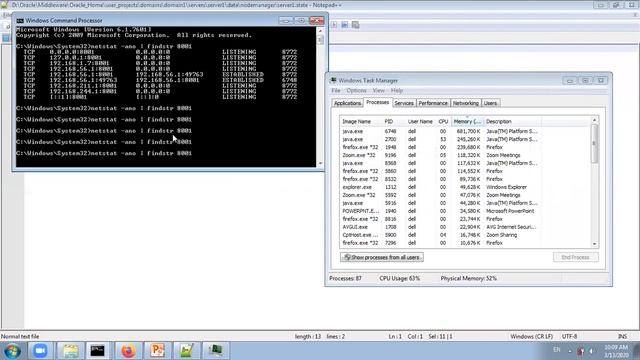This screenshot has height=360, width=640.
Task: Click Command Processor scroll up arrow
Action: coord(320,31)
